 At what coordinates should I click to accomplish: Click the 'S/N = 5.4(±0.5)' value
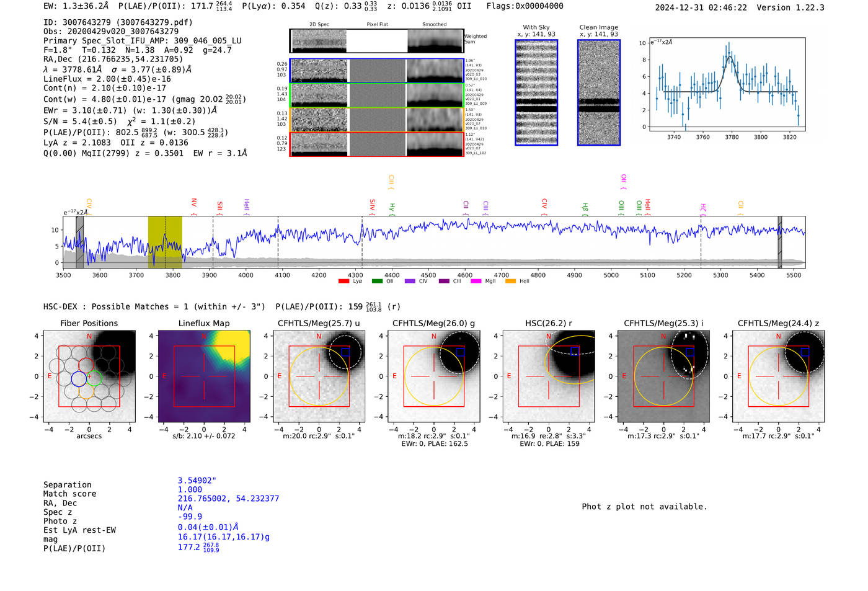tap(80, 122)
